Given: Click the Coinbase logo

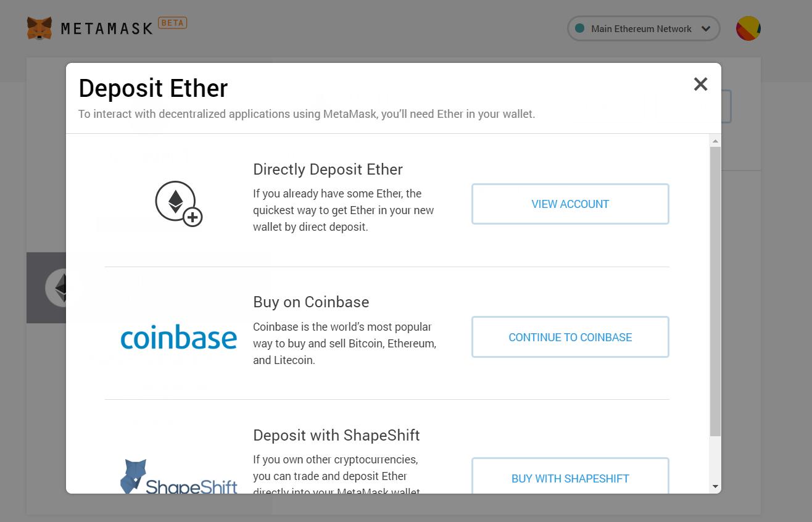Looking at the screenshot, I should [179, 337].
